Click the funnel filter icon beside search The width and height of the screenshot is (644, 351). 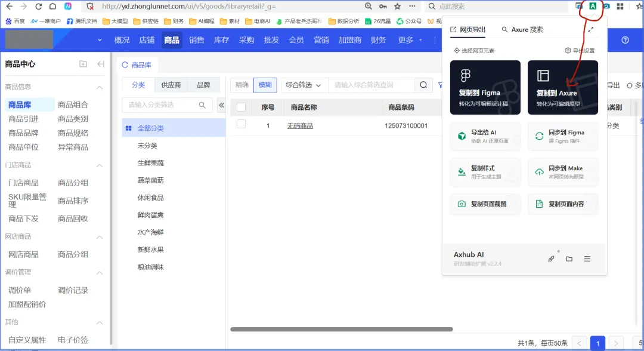(x=440, y=85)
